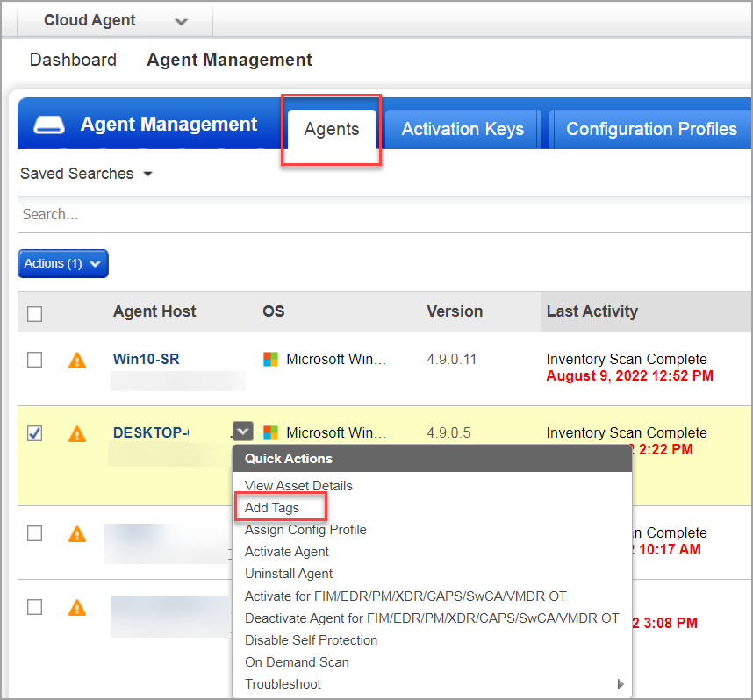753x700 pixels.
Task: Click the warning icon on the third agent row
Action: [x=76, y=533]
